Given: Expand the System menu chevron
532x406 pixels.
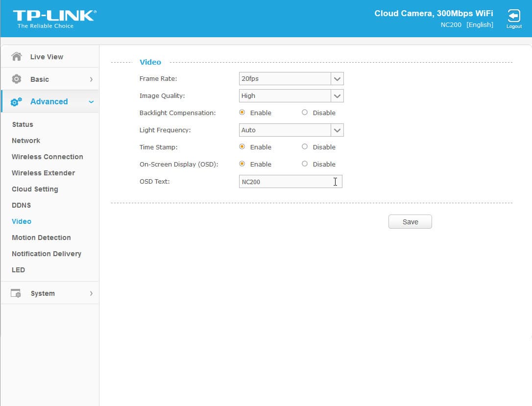Looking at the screenshot, I should tap(91, 293).
